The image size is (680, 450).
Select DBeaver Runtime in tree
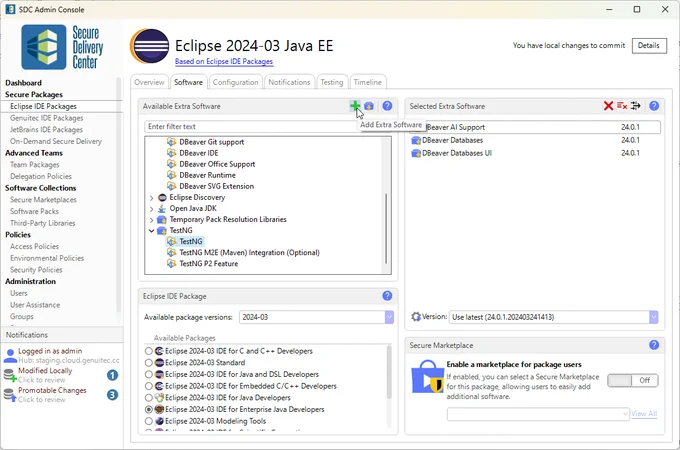click(207, 175)
